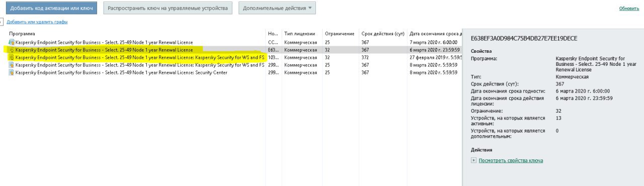Screen dimensions: 644x186
Task: Open the 'Добавить или удалить графы' link
Action: coord(37,22)
